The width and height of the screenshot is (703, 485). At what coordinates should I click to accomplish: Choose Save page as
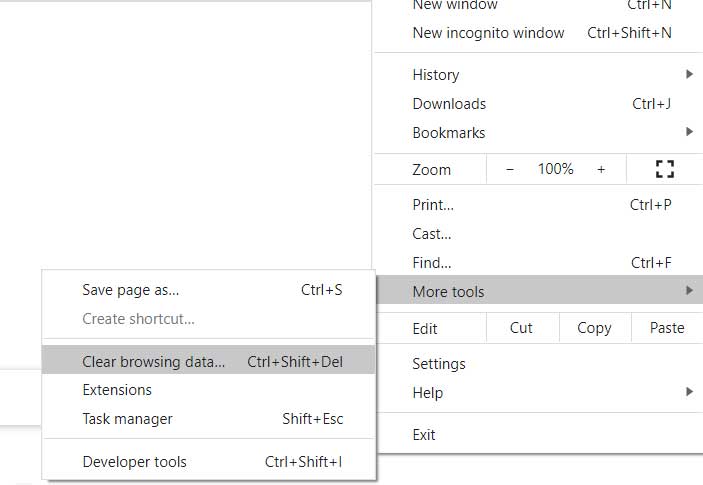tap(208, 290)
